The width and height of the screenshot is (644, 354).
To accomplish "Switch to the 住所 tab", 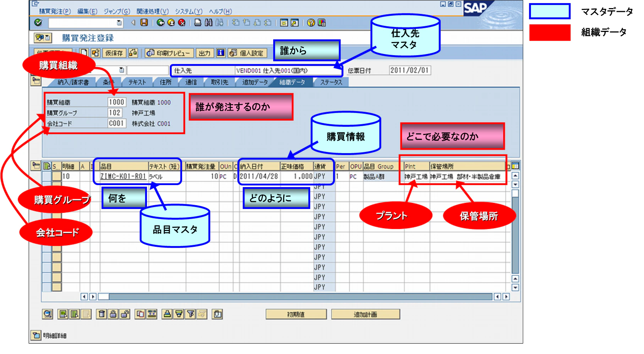I will tap(166, 82).
